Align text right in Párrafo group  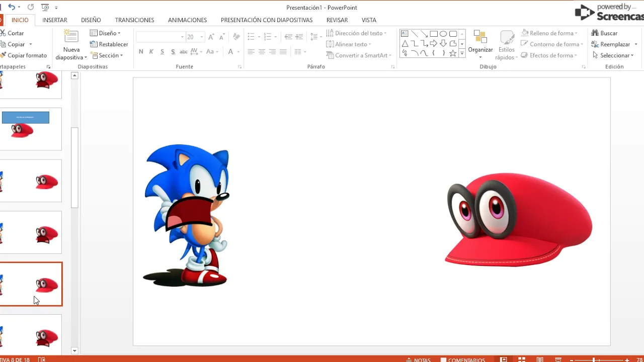[272, 52]
